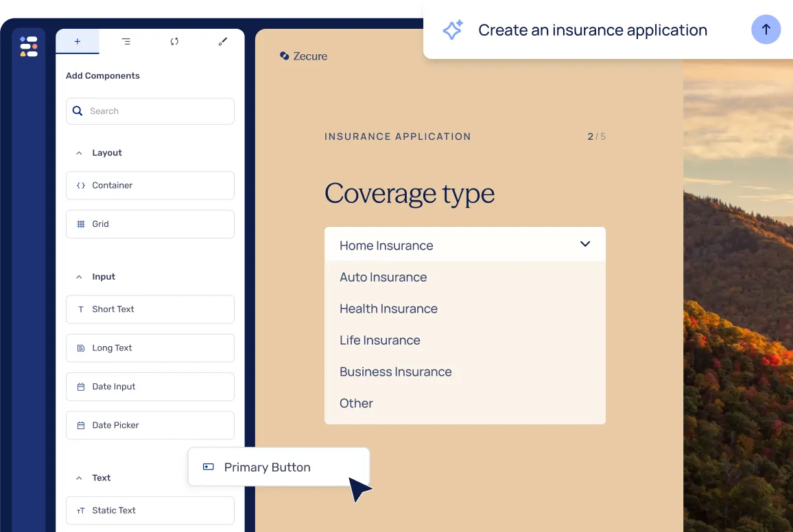Click the Long Text document icon
This screenshot has height=532, width=793.
[81, 348]
